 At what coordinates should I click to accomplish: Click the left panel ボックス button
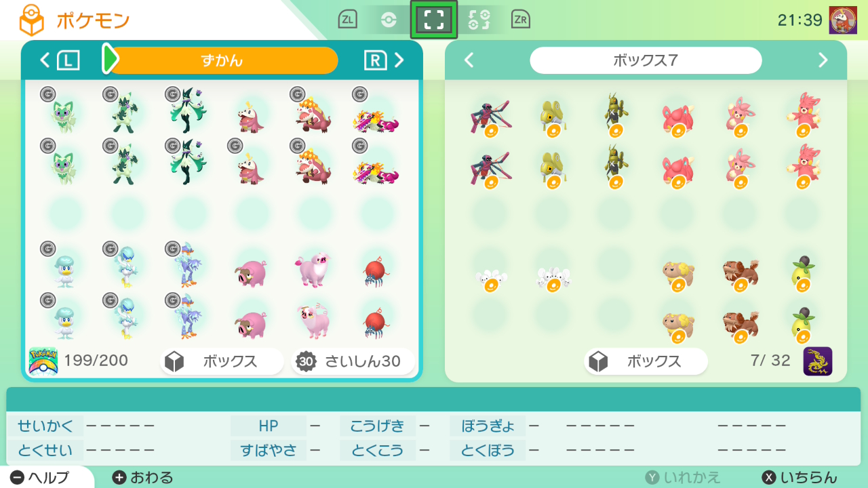click(222, 361)
